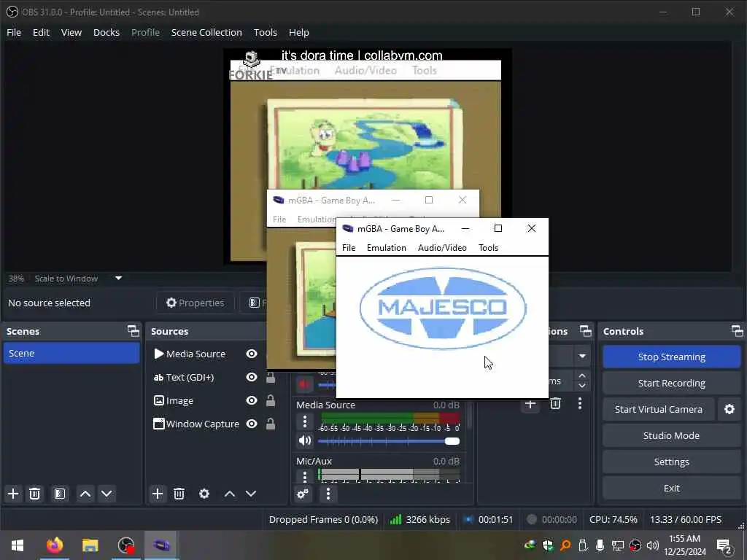Click Exit button in Controls
The width and height of the screenshot is (747, 560).
(x=672, y=488)
